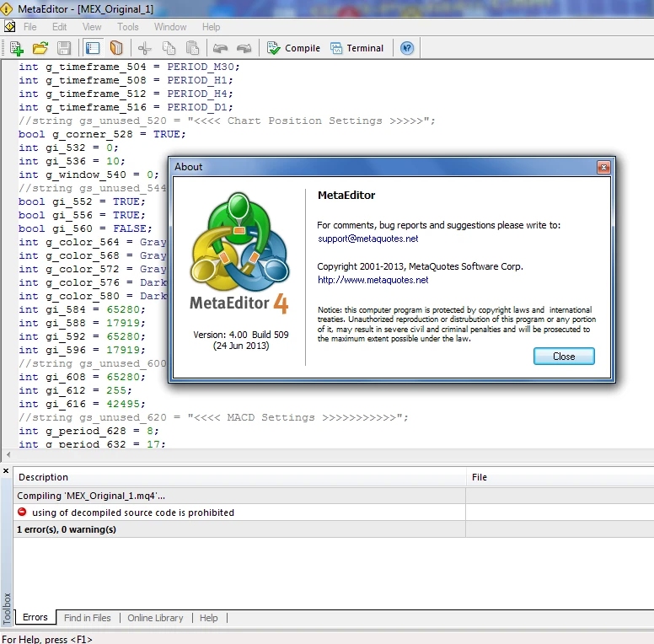This screenshot has height=644, width=654.
Task: Click the MetaEditor 4 logo in About dialog
Action: tap(239, 253)
